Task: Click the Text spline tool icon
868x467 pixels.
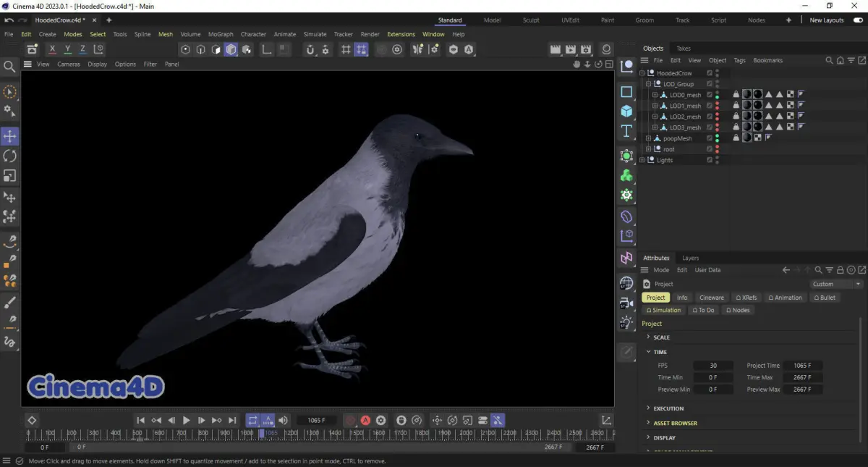Action: tap(626, 131)
